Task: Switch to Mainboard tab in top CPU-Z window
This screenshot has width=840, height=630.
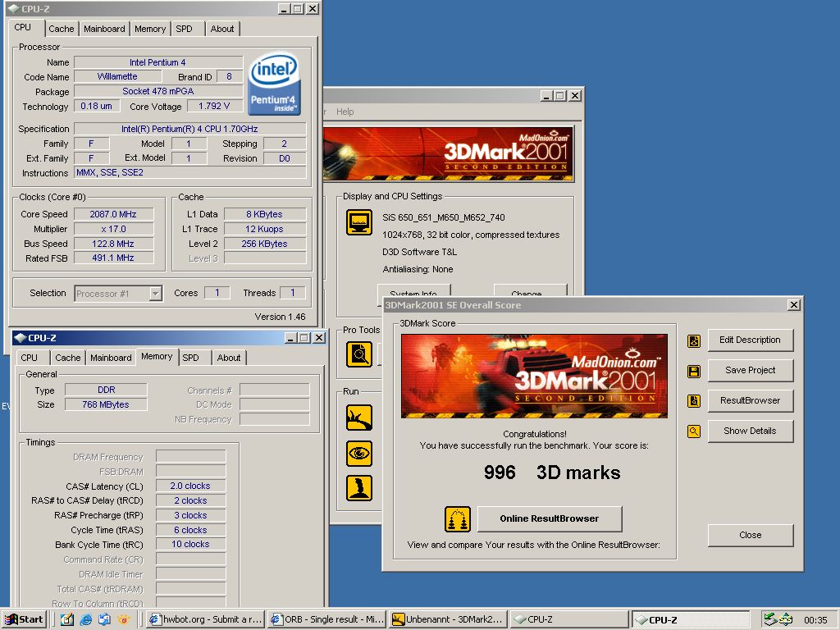Action: pyautogui.click(x=104, y=29)
